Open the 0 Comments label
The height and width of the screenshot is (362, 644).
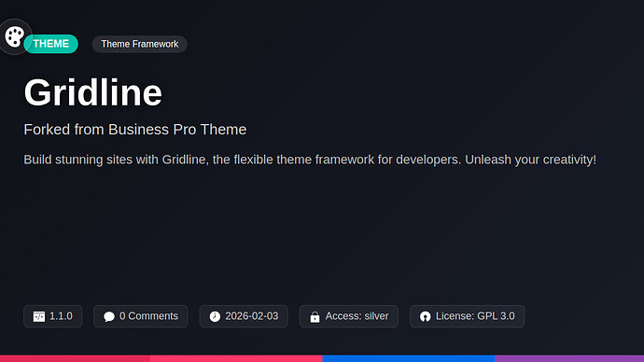(x=148, y=316)
